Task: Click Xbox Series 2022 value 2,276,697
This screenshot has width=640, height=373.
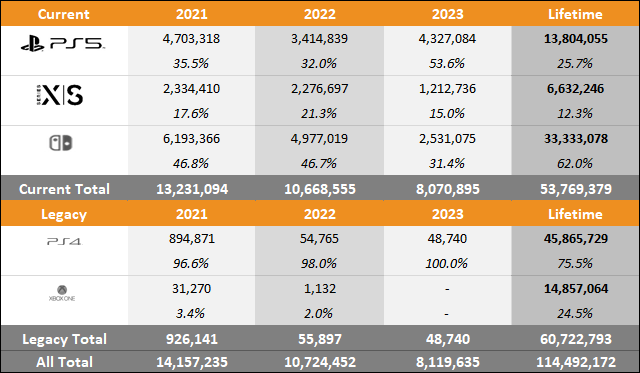Action: (319, 89)
